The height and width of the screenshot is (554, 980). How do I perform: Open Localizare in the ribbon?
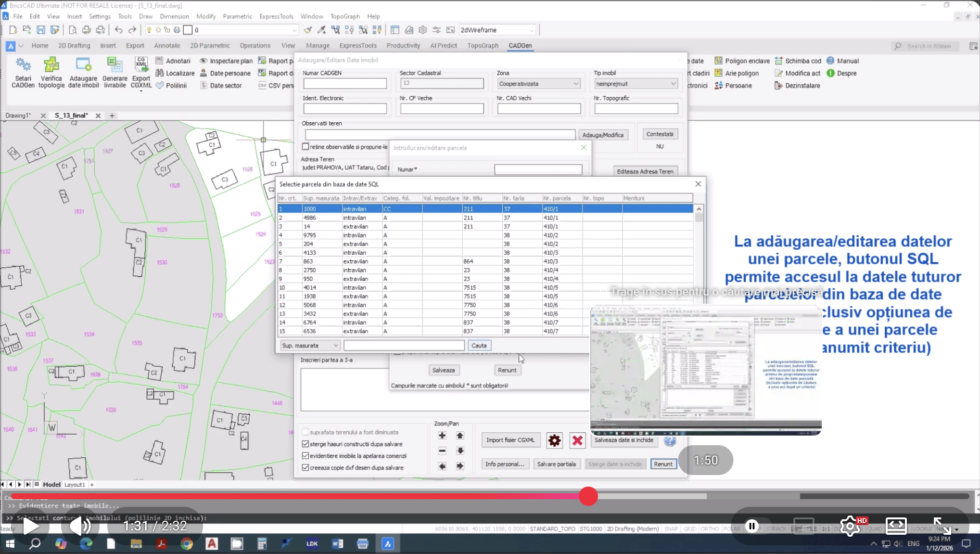tap(175, 73)
